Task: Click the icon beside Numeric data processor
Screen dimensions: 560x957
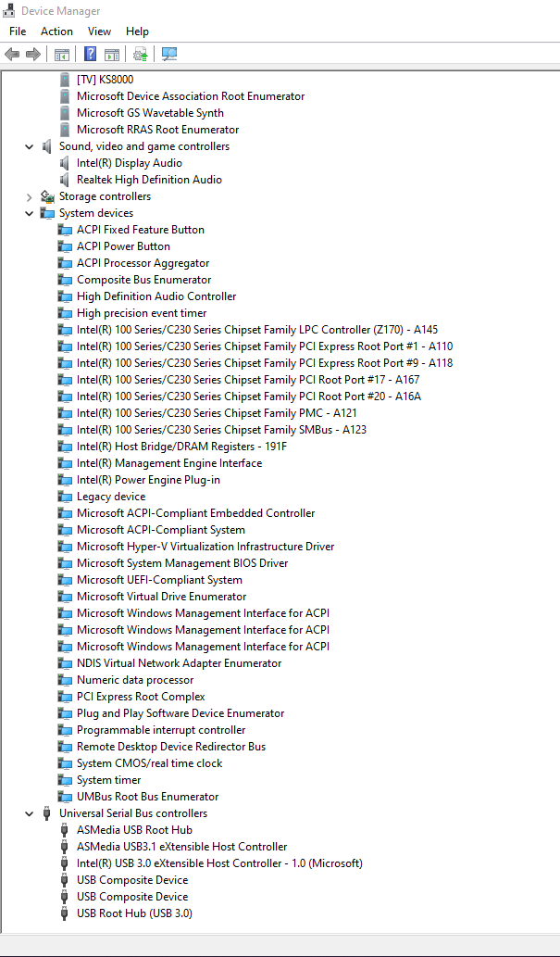Action: click(x=65, y=680)
